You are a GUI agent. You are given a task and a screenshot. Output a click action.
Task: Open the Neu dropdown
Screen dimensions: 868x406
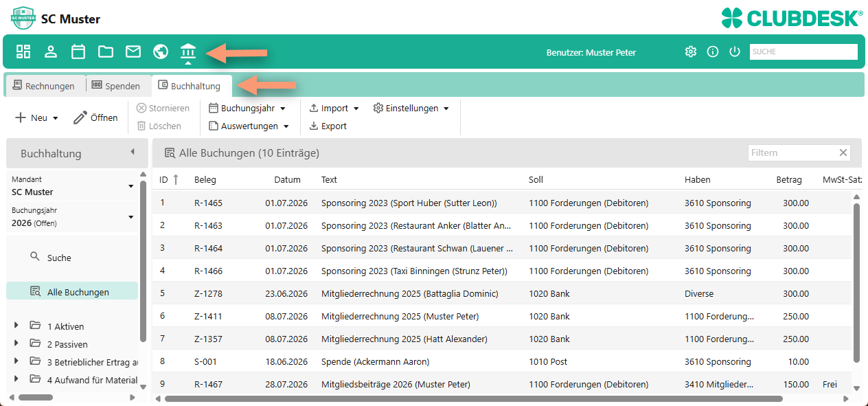pyautogui.click(x=37, y=117)
